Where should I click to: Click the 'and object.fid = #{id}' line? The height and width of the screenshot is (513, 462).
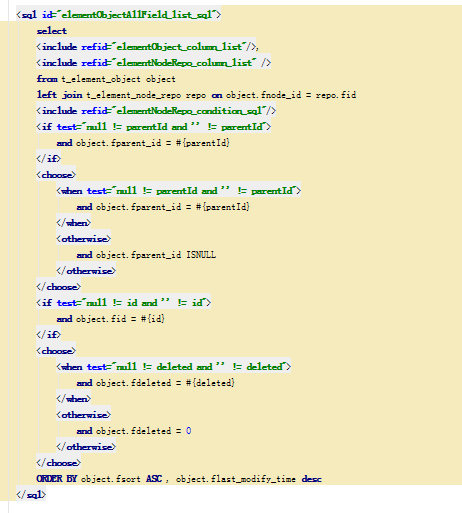(111, 319)
